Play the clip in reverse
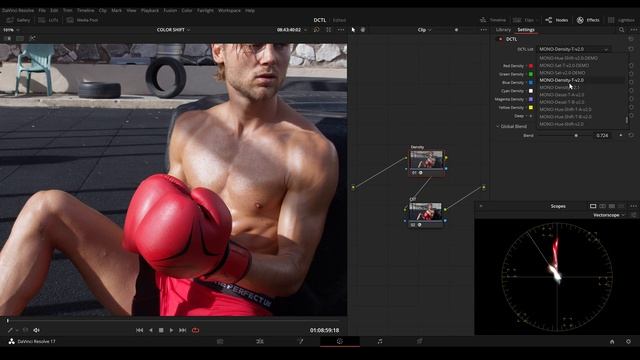The height and width of the screenshot is (360, 640). (151, 330)
